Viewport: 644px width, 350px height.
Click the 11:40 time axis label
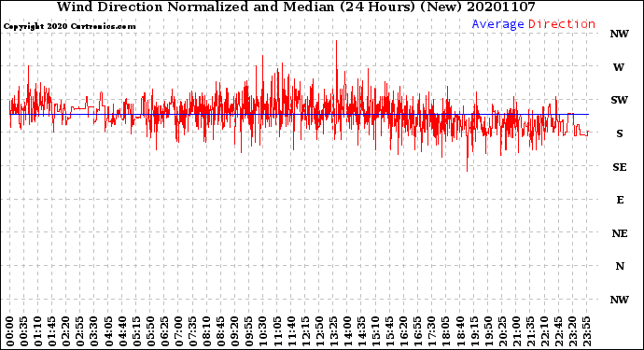pos(291,331)
